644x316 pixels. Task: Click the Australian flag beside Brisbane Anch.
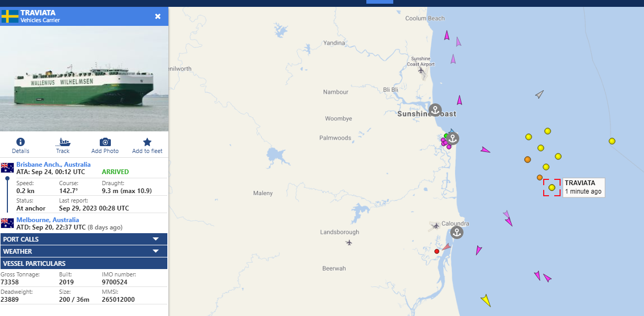(7, 168)
